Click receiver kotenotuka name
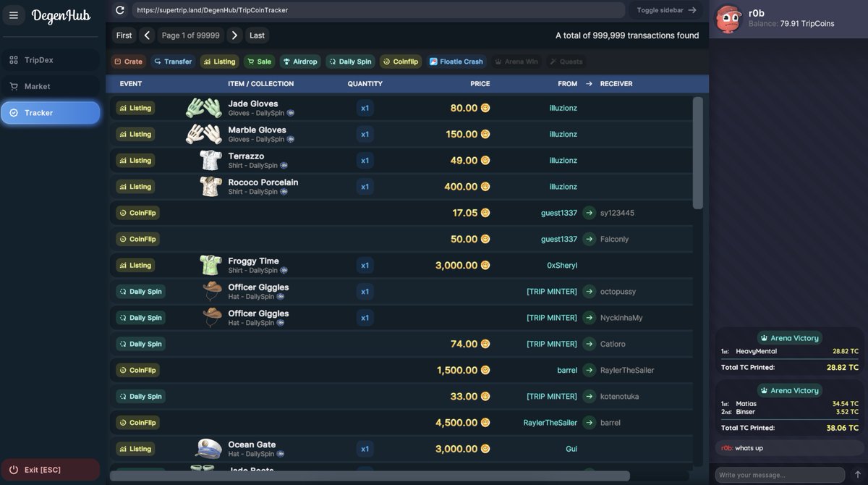 pos(620,397)
